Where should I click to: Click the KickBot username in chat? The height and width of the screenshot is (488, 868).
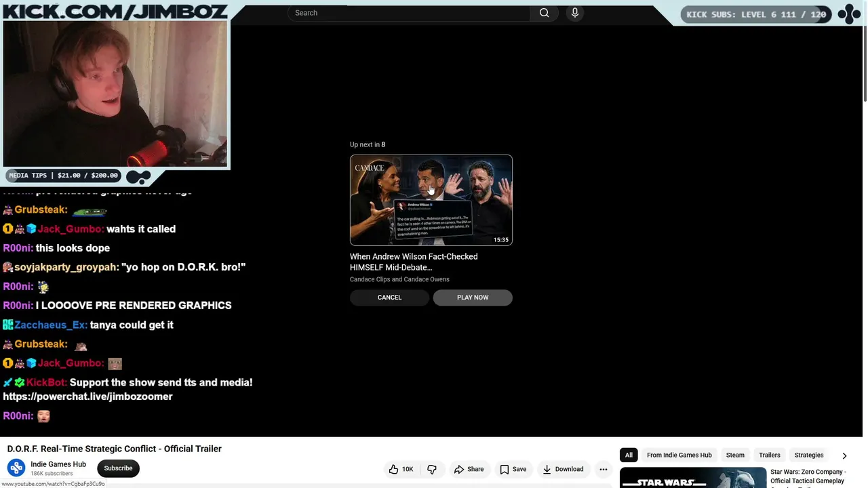(x=46, y=383)
